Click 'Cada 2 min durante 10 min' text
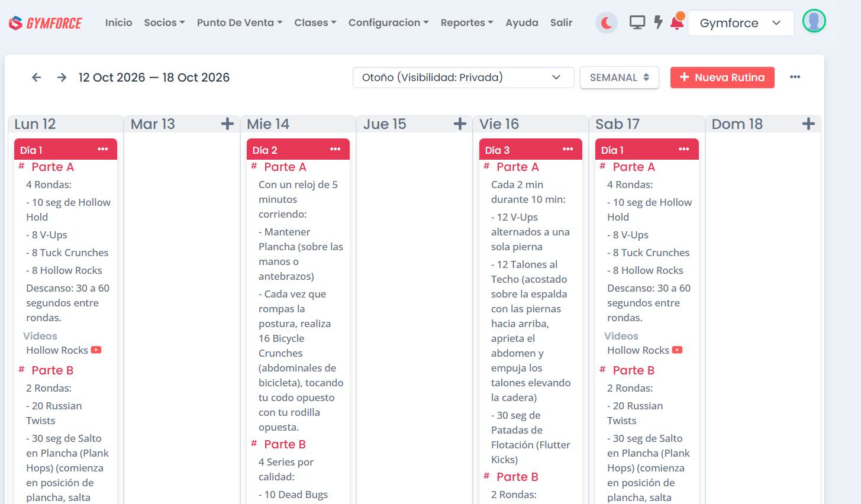Viewport: 861px width, 504px height. tap(528, 192)
